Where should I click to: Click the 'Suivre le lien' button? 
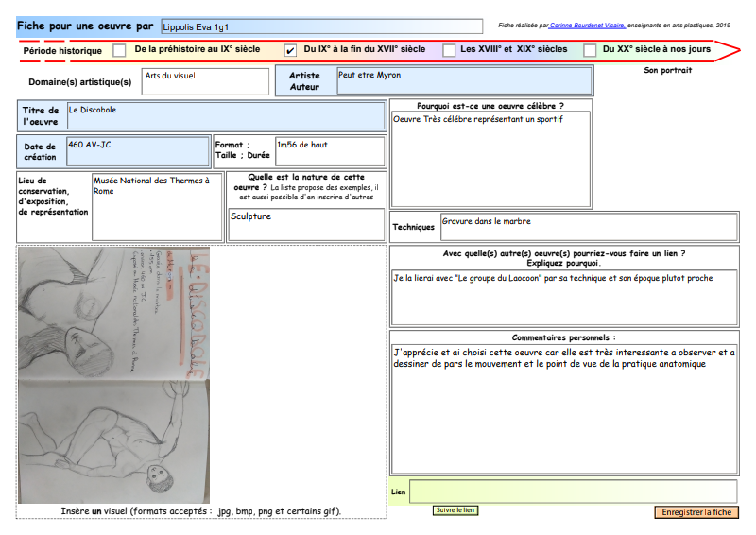pyautogui.click(x=455, y=510)
